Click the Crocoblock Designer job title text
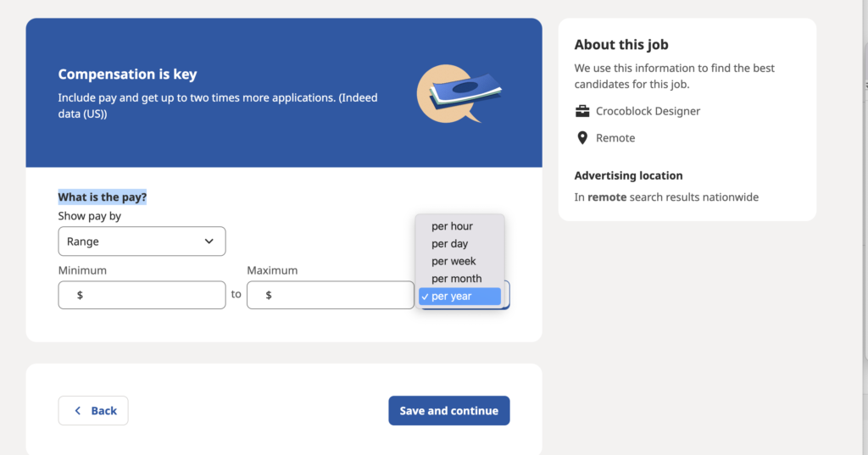 [648, 111]
